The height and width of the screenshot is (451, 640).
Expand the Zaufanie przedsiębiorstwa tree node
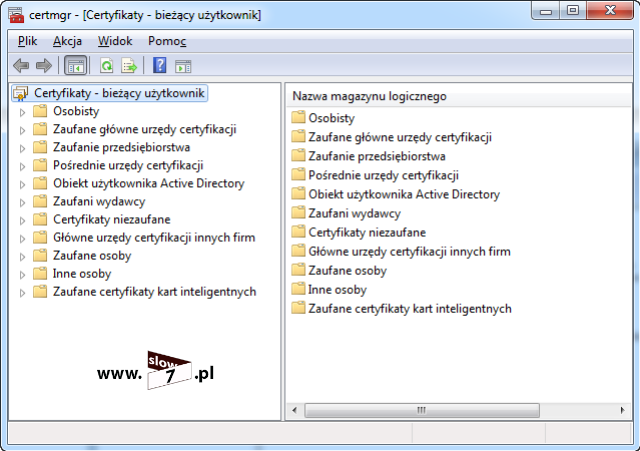(22, 148)
